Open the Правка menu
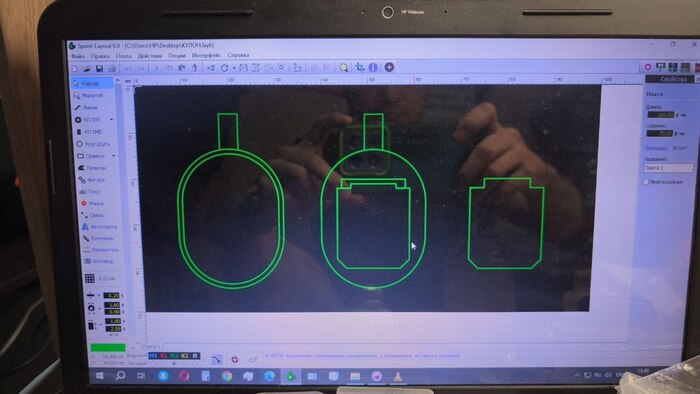Screen dimensions: 700x394 pyautogui.click(x=100, y=56)
